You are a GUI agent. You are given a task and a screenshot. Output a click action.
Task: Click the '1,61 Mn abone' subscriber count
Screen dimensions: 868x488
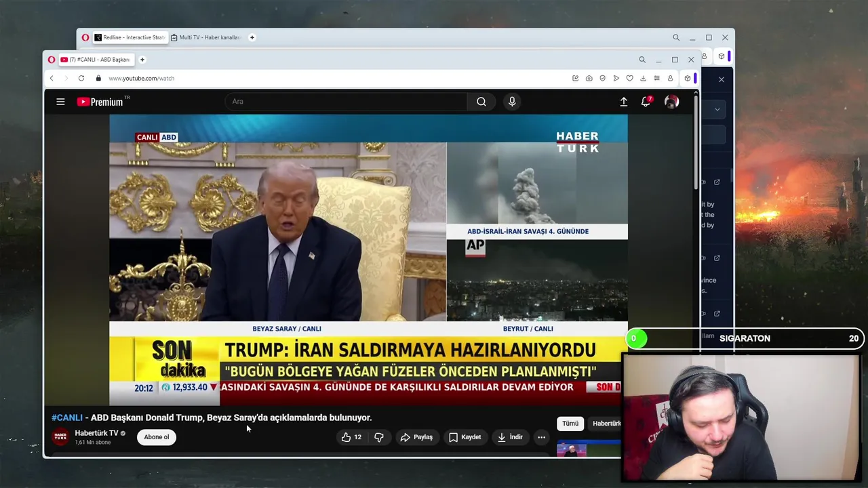pos(93,443)
